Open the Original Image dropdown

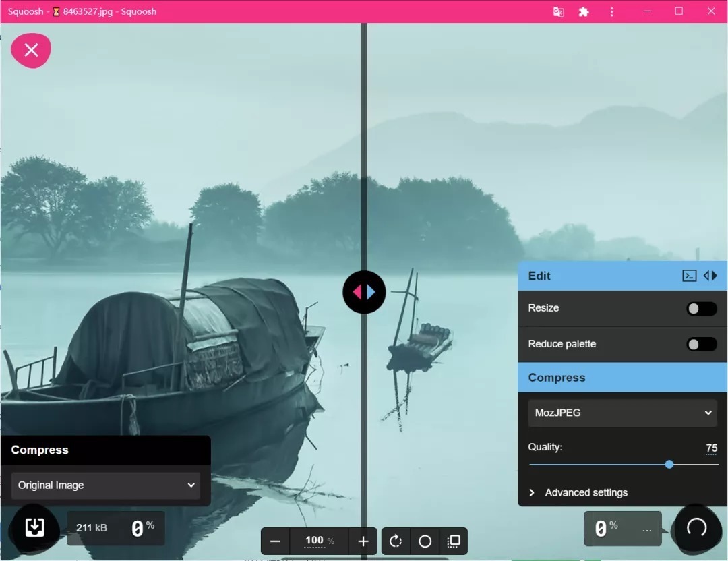click(x=106, y=485)
